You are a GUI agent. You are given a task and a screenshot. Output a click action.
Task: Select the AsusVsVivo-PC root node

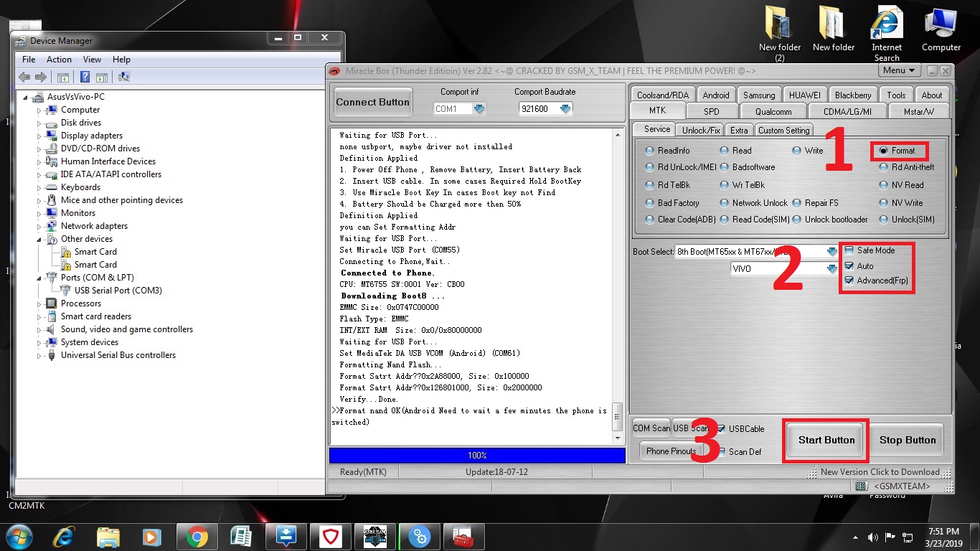75,97
